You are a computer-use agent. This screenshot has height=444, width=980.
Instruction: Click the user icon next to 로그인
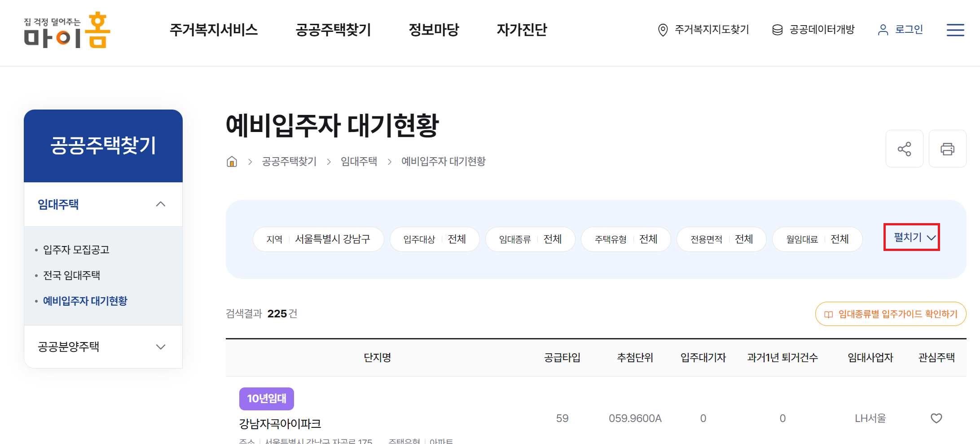point(883,30)
